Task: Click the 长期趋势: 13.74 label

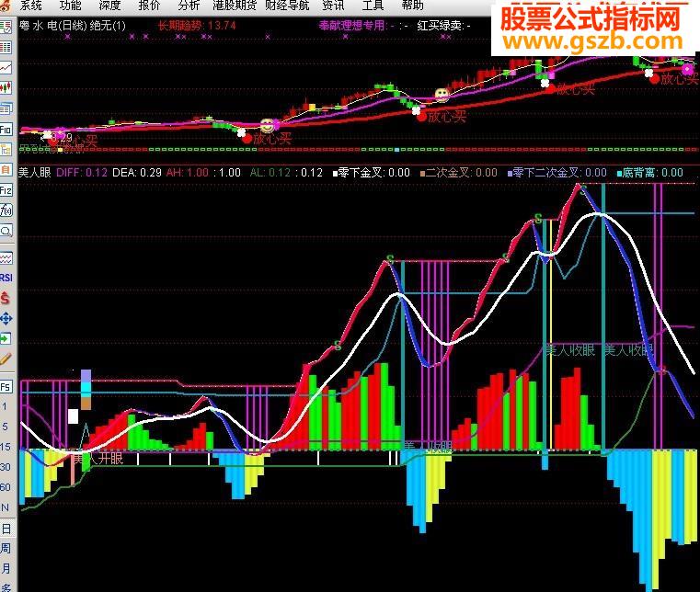Action: 197,26
